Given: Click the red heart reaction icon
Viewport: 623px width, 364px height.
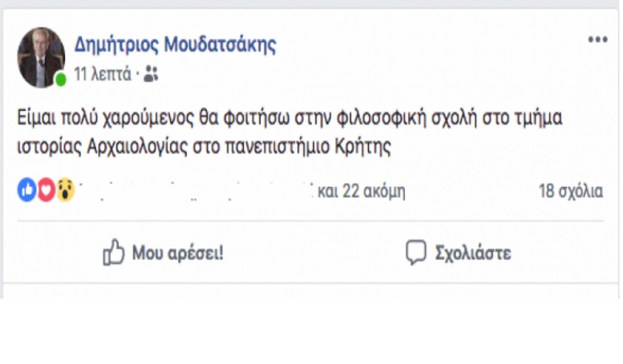Looking at the screenshot, I should tap(46, 191).
